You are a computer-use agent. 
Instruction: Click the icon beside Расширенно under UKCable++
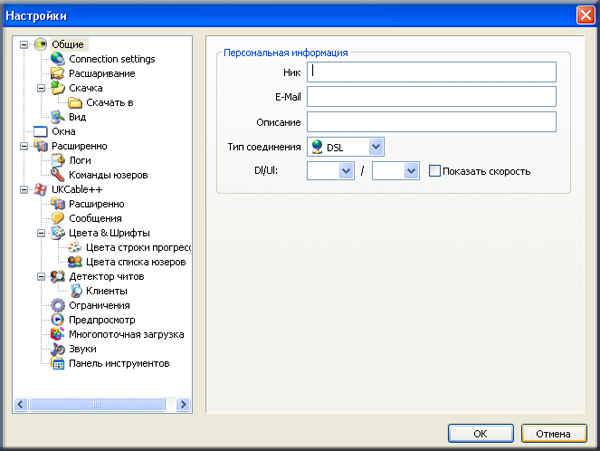[x=58, y=204]
